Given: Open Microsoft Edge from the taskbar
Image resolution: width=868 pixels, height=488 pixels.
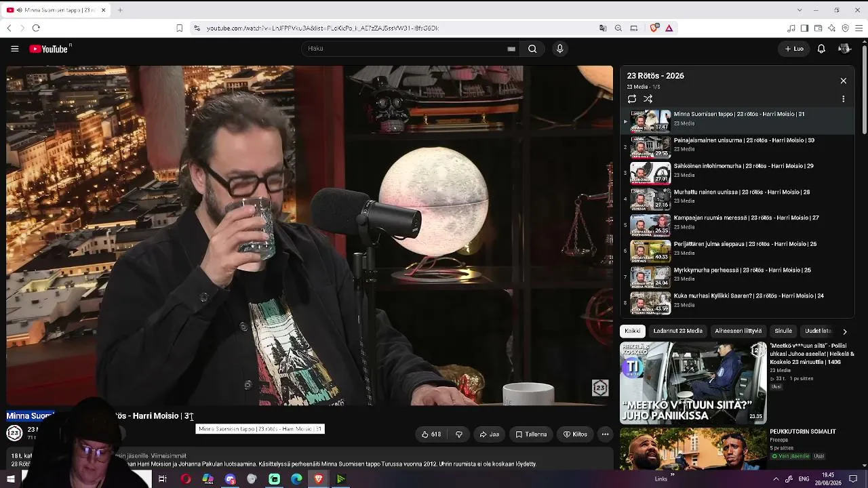Looking at the screenshot, I should (296, 479).
